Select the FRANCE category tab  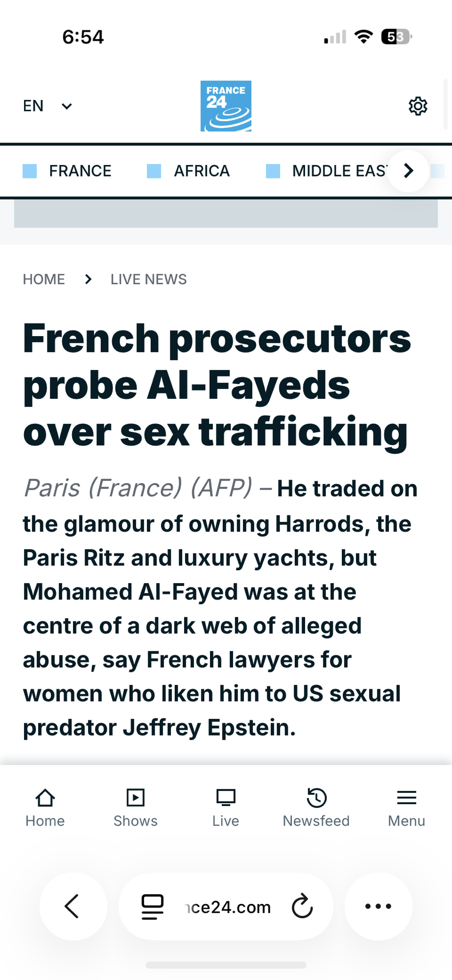click(80, 171)
